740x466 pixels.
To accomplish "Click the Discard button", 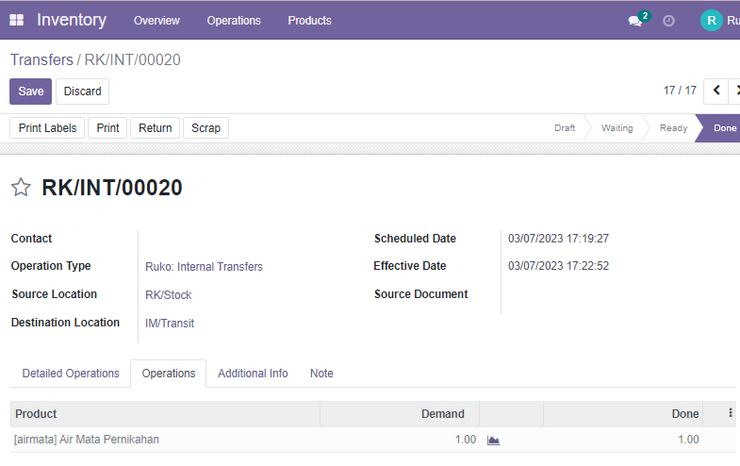I will tap(83, 91).
